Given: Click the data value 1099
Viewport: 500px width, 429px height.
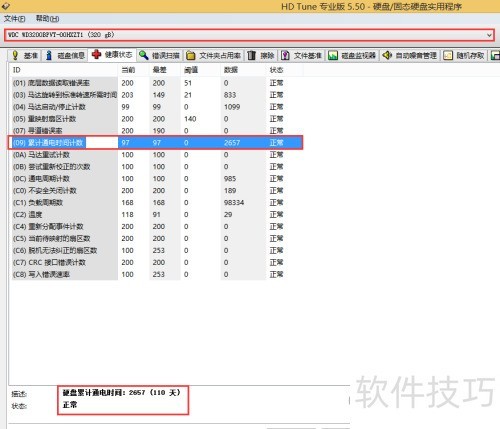Looking at the screenshot, I should [x=232, y=107].
